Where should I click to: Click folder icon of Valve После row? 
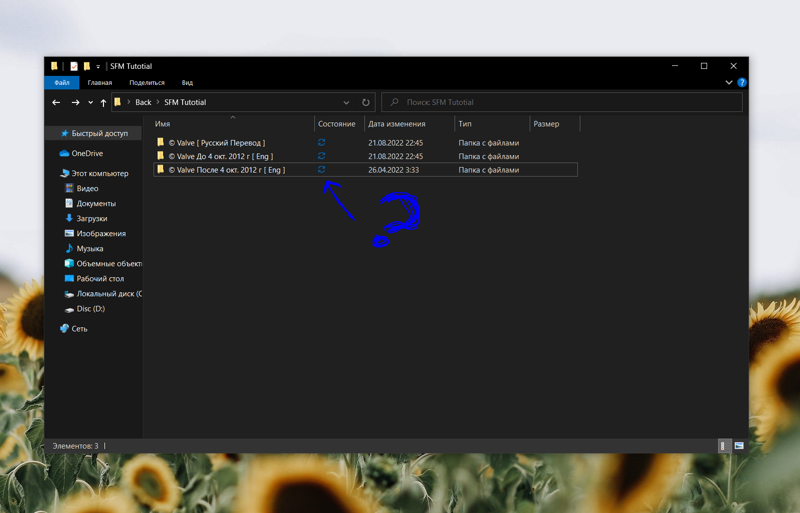click(160, 169)
